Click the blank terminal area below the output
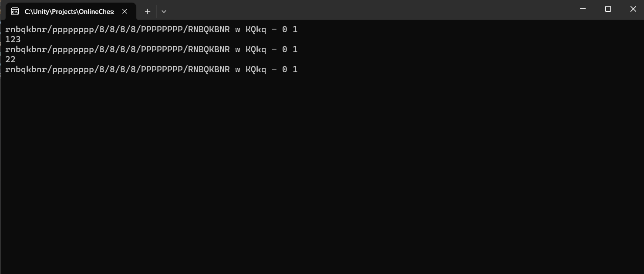The height and width of the screenshot is (274, 644). pos(322,174)
